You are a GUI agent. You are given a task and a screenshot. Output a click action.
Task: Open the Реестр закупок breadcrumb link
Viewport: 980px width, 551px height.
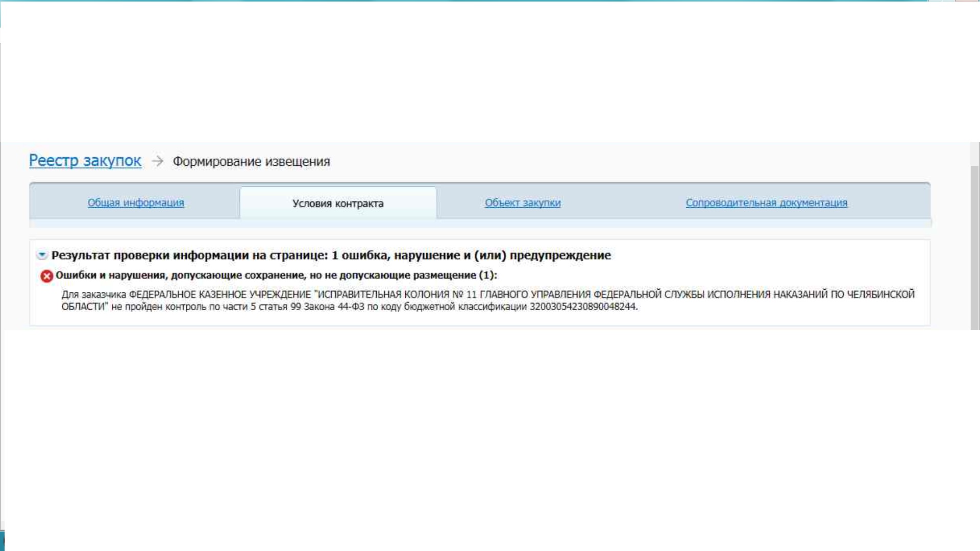pos(85,161)
